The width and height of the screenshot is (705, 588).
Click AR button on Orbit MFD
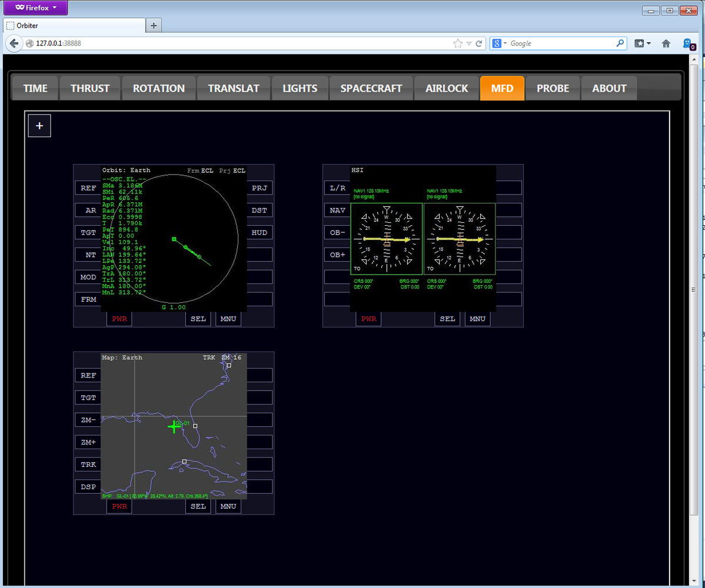pos(88,211)
